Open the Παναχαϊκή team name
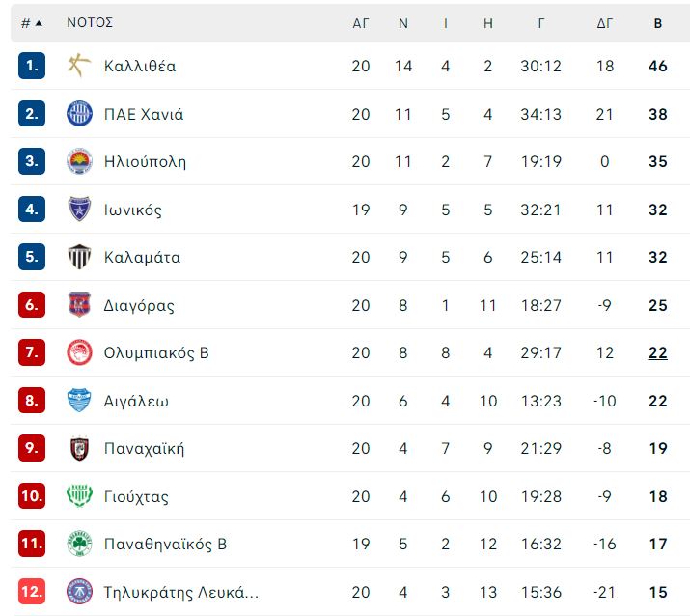 coord(144,448)
